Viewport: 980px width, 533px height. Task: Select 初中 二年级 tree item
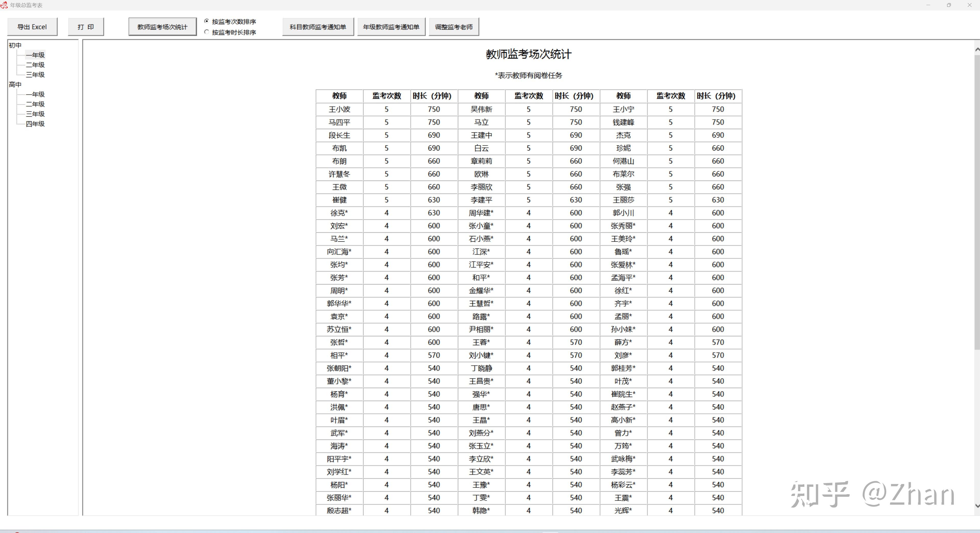click(35, 65)
